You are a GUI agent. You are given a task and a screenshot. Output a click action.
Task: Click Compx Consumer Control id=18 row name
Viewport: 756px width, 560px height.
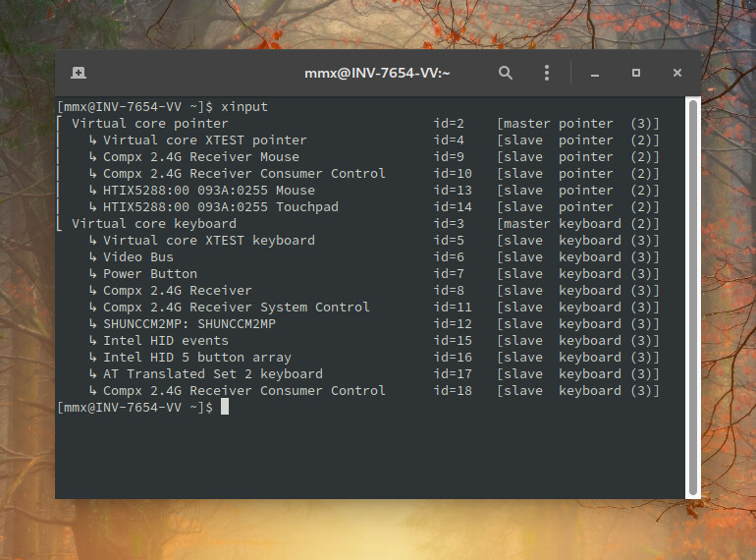[x=243, y=391]
